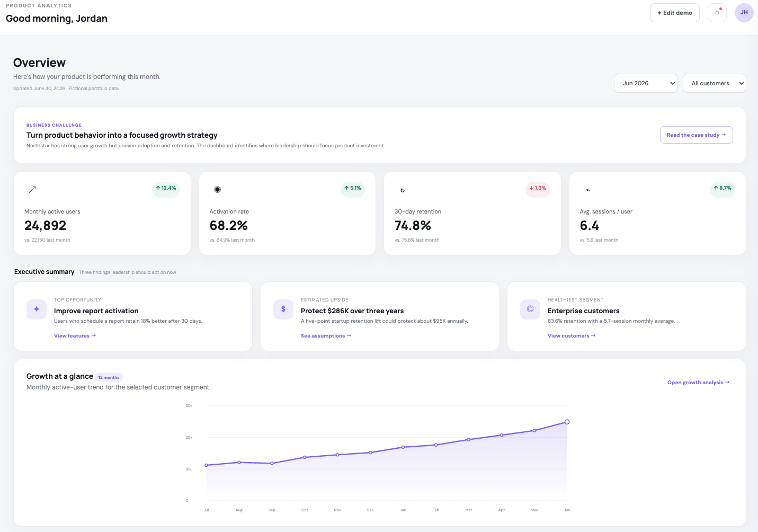The width and height of the screenshot is (758, 532).
Task: Click the 30-day retention refresh icon
Action: 403,190
